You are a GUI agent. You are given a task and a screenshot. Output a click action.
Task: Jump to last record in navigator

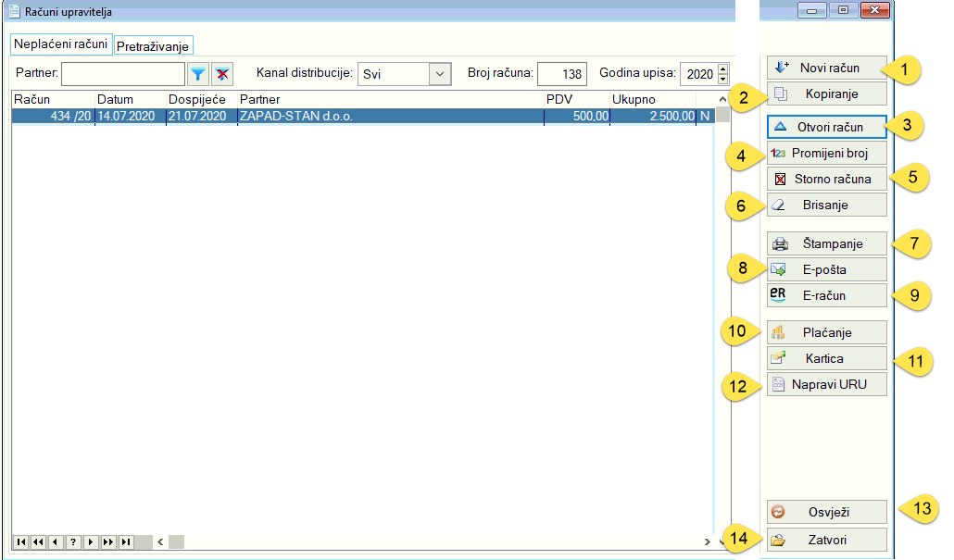126,541
